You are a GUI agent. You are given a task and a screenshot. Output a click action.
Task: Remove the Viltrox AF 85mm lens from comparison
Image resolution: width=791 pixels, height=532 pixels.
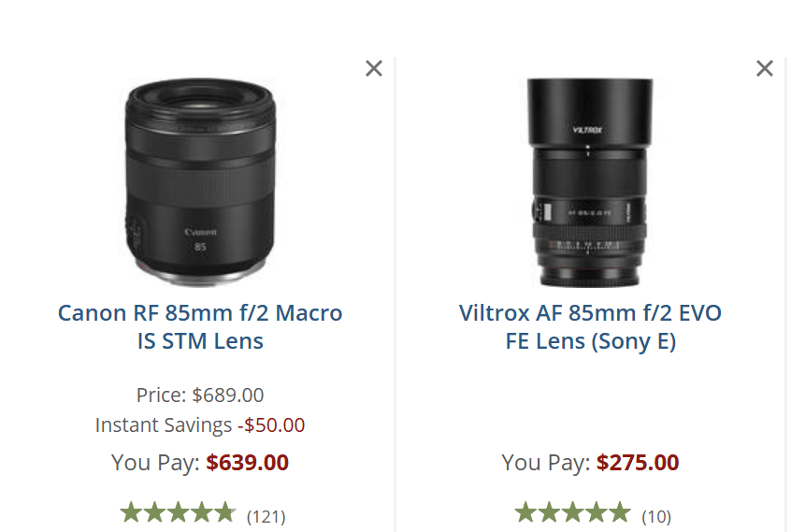pos(765,68)
